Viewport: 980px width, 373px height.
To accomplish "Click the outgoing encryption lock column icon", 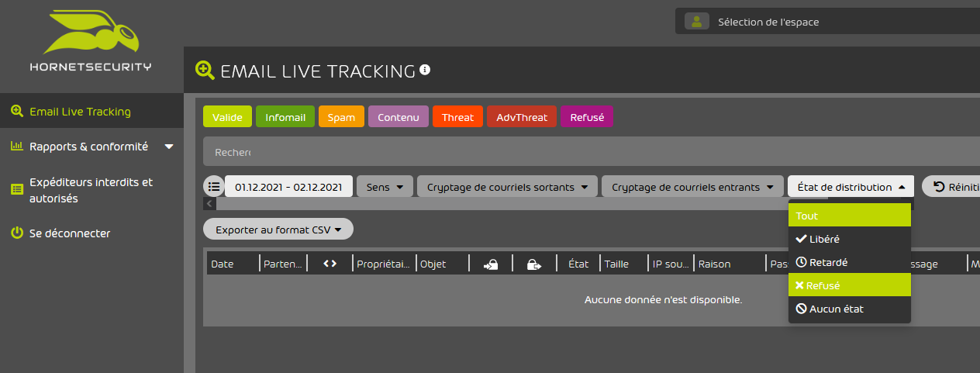I will (x=533, y=264).
